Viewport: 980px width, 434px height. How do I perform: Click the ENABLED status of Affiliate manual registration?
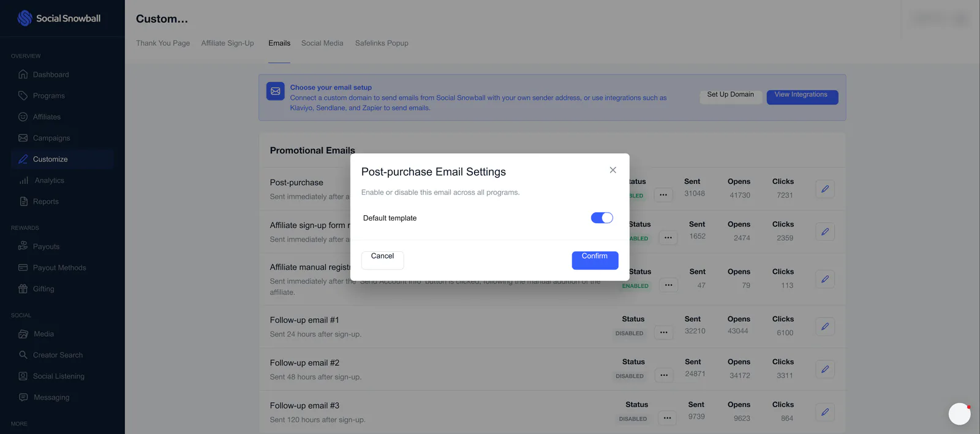point(635,286)
